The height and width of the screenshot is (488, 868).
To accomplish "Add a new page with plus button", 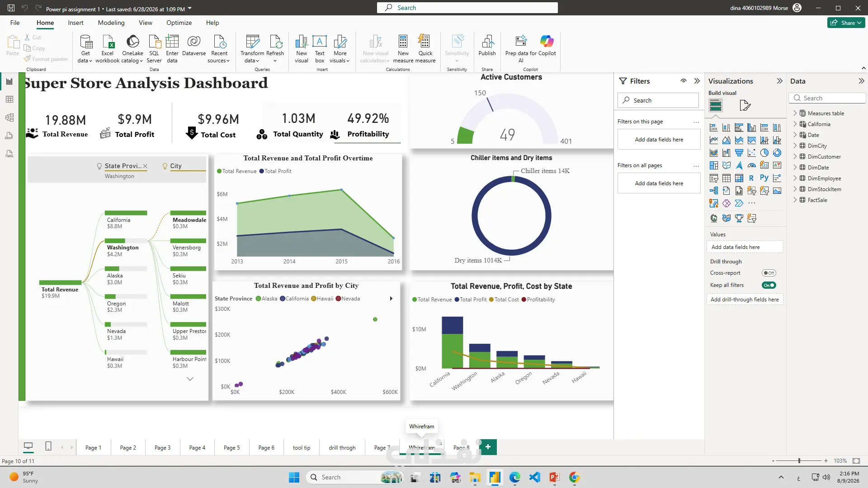I will 488,447.
